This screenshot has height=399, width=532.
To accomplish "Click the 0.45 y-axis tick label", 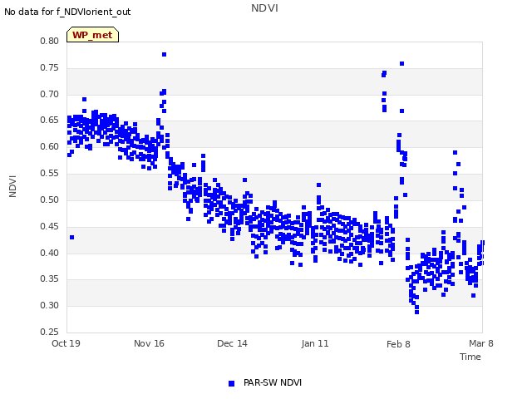I will click(50, 226).
